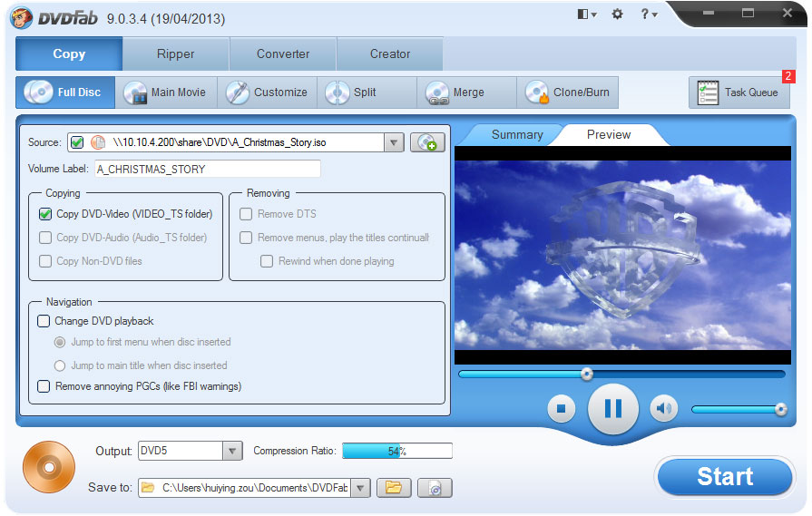Screen dimensions: 812x516
Task: Toggle Rewind when done playing checkbox
Action: pos(267,261)
